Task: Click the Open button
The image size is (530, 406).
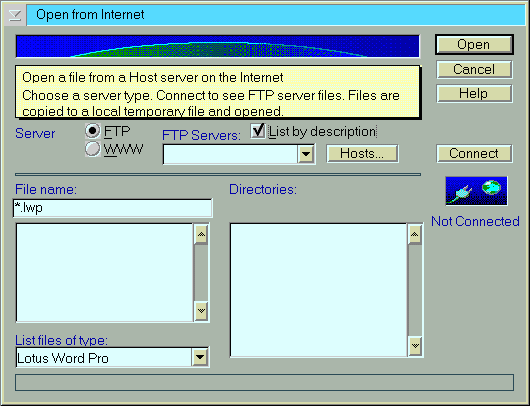Action: click(474, 45)
